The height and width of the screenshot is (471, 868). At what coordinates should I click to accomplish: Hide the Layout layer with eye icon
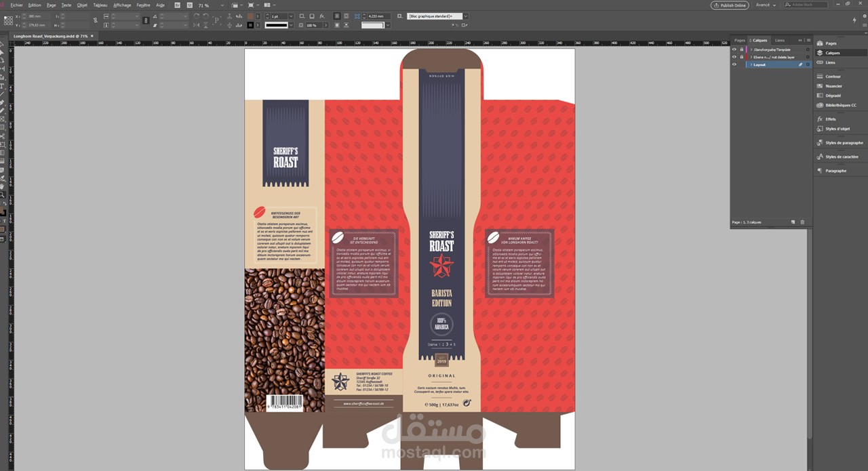pyautogui.click(x=734, y=64)
